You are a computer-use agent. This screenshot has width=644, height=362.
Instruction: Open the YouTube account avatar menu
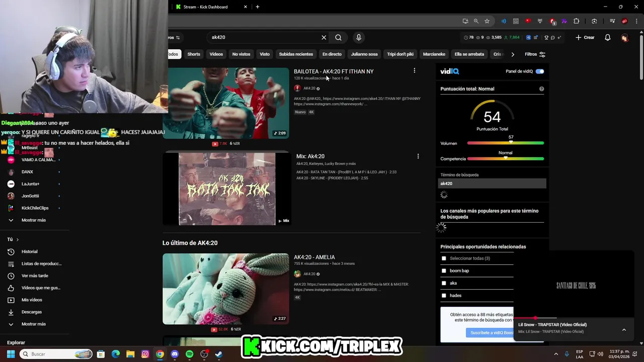624,38
